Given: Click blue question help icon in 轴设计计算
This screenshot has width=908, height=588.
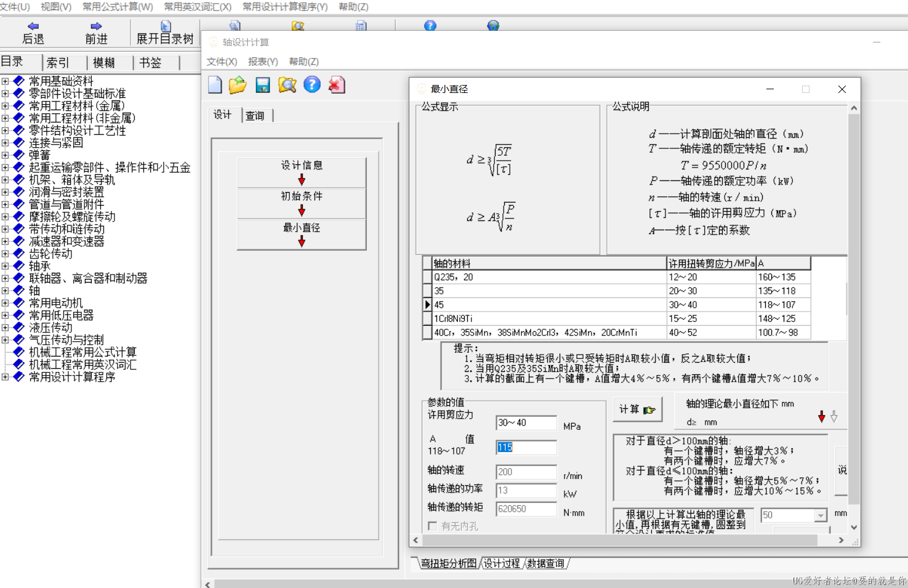Looking at the screenshot, I should pyautogui.click(x=312, y=84).
